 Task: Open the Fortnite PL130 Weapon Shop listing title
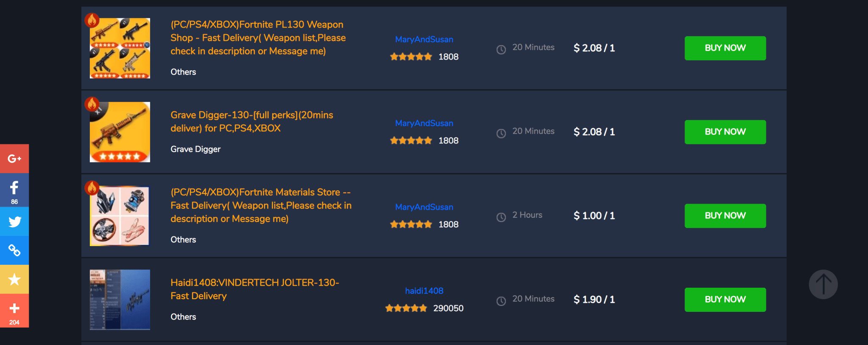click(258, 38)
